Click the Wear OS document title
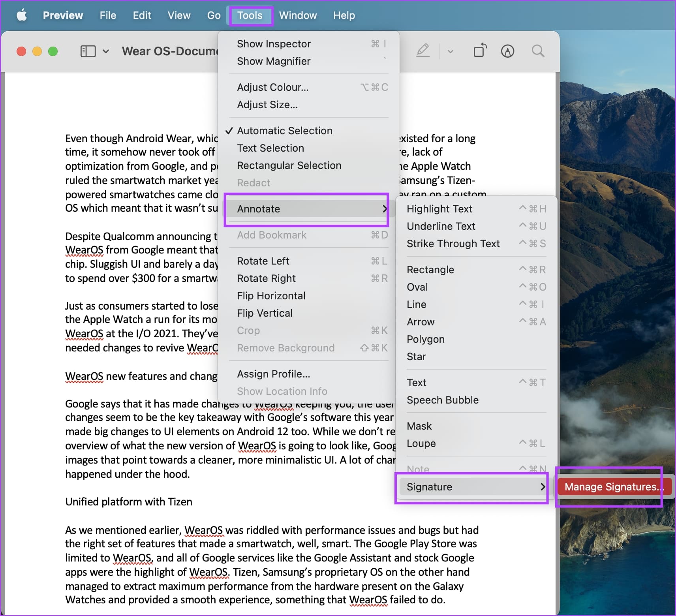Screen dimensions: 676x616 (x=170, y=51)
